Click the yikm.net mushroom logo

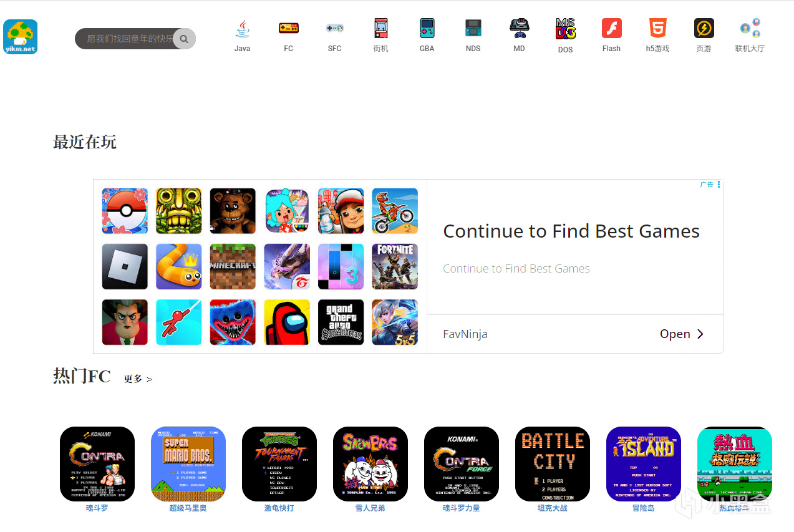pyautogui.click(x=21, y=37)
